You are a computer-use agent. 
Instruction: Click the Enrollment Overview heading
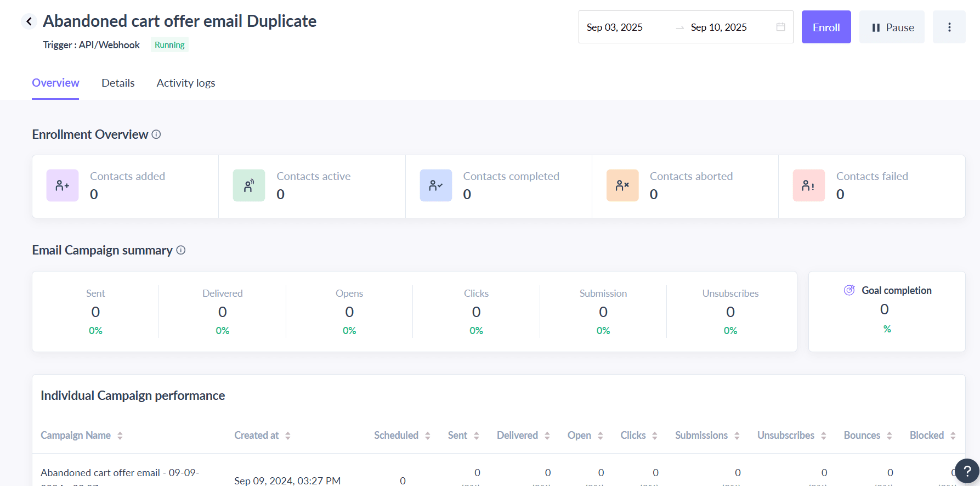[x=90, y=134]
